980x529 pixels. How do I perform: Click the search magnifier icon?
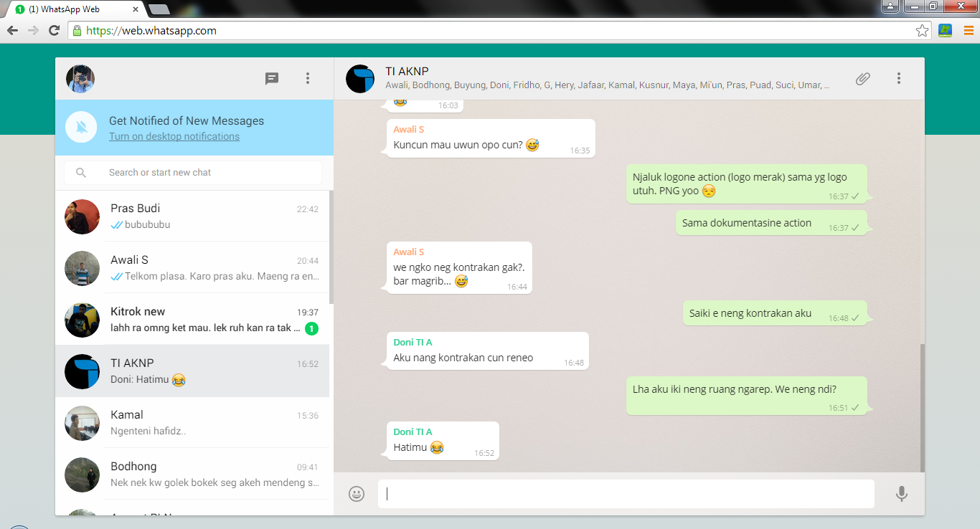point(81,173)
